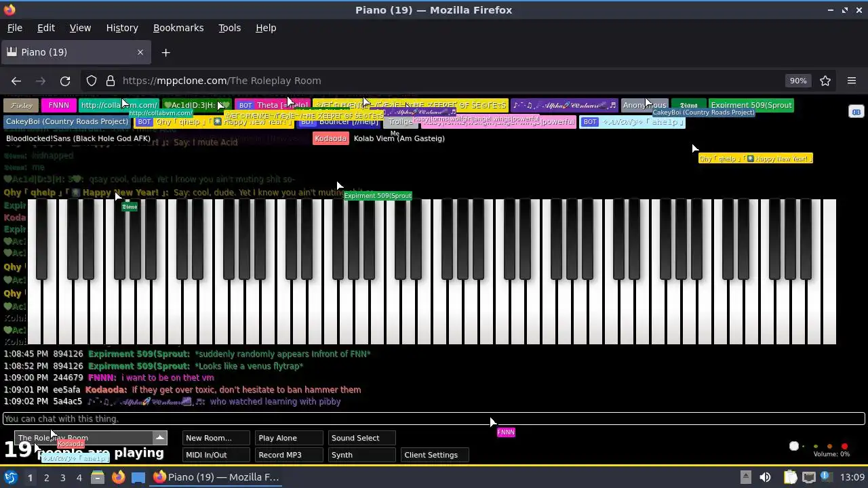868x488 pixels.
Task: Open the Firefox hamburger menu
Action: [x=852, y=81]
